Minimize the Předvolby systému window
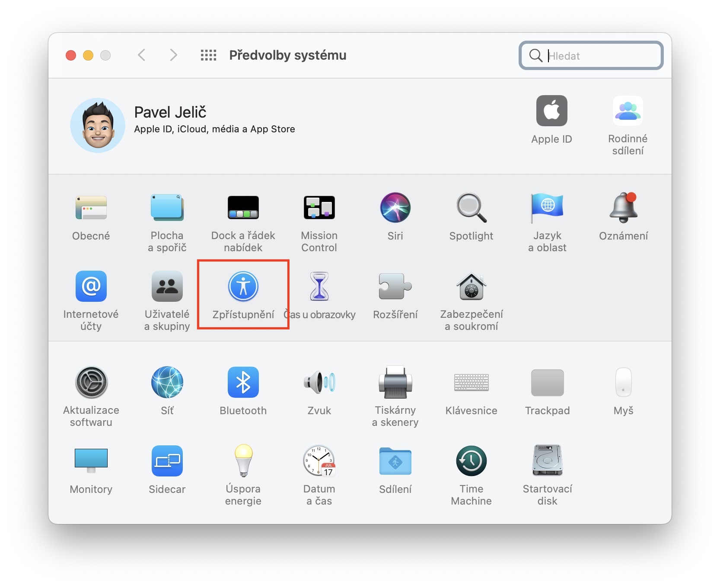 88,55
